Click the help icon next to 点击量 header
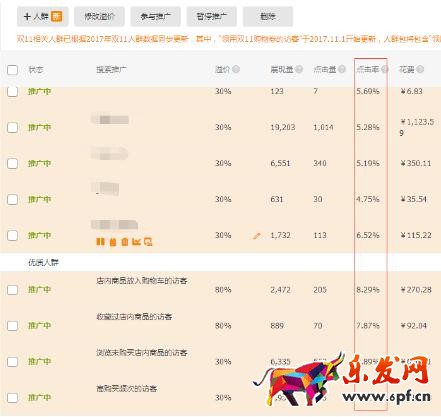The image size is (441, 417). 342,69
